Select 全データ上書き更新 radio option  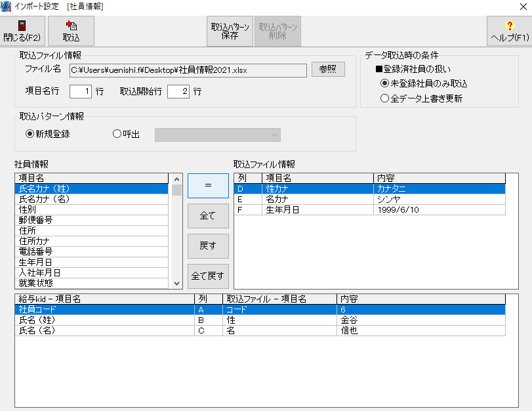tap(385, 98)
